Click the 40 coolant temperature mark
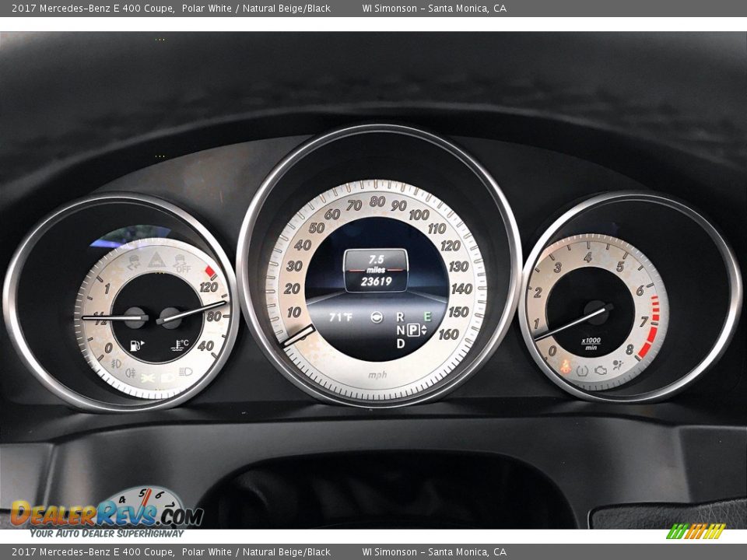Viewport: 747px width, 560px height. pos(205,345)
